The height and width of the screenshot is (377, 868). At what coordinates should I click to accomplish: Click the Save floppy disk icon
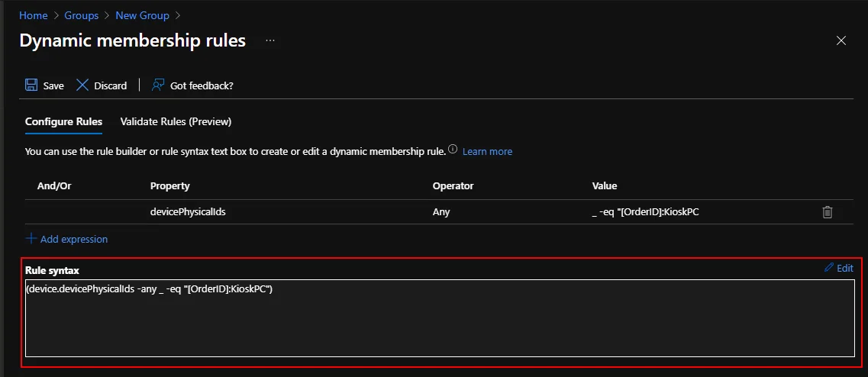pyautogui.click(x=31, y=85)
